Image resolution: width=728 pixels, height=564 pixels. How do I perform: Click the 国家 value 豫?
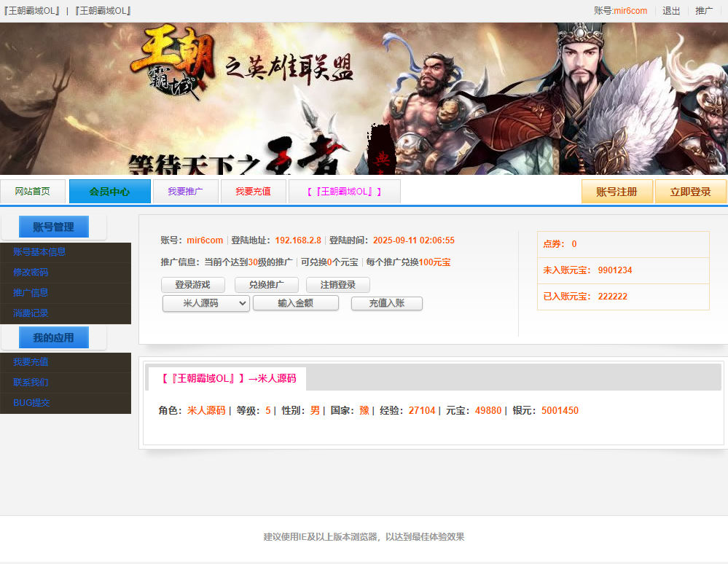[x=364, y=410]
